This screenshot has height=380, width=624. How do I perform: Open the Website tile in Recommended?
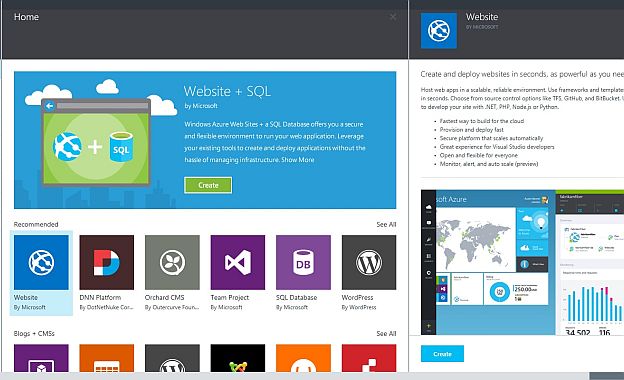tap(41, 273)
